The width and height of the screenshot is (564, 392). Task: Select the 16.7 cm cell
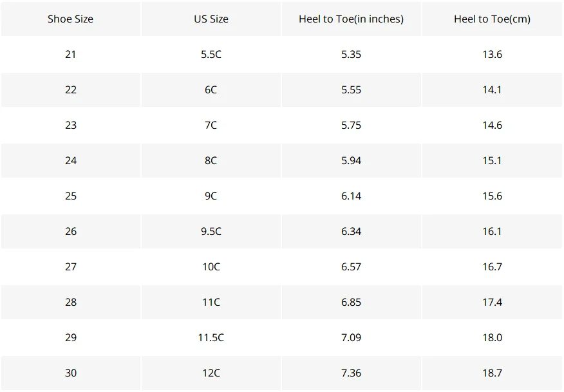point(492,267)
